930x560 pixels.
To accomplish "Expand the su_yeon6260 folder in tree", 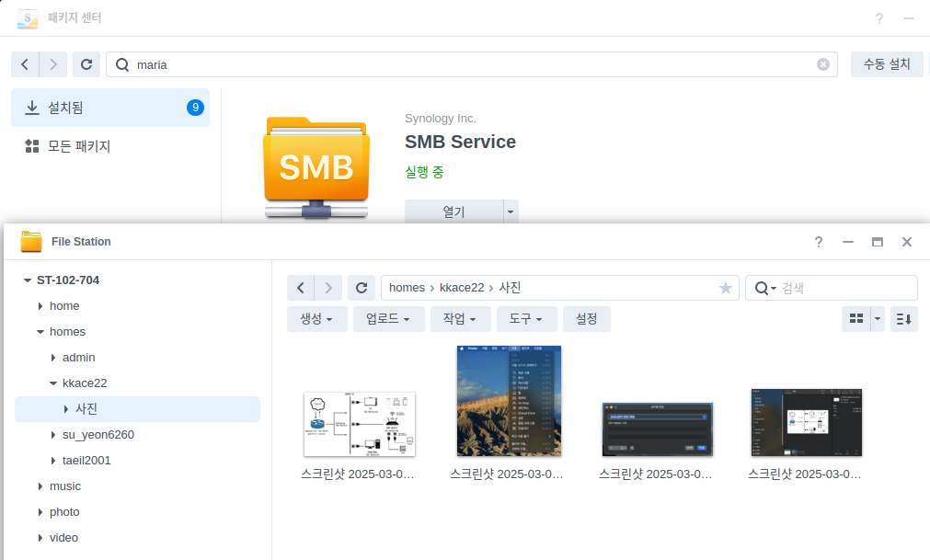I will (x=53, y=435).
